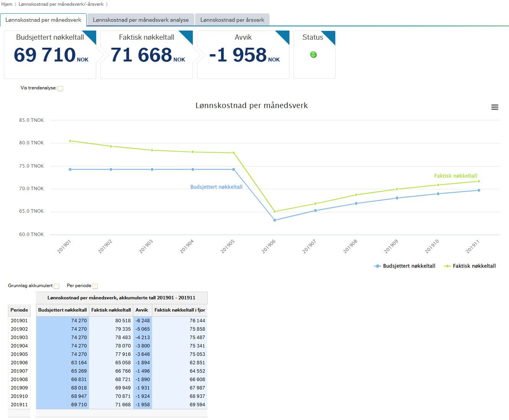
Task: Click the green Status indicator light
Action: point(313,55)
